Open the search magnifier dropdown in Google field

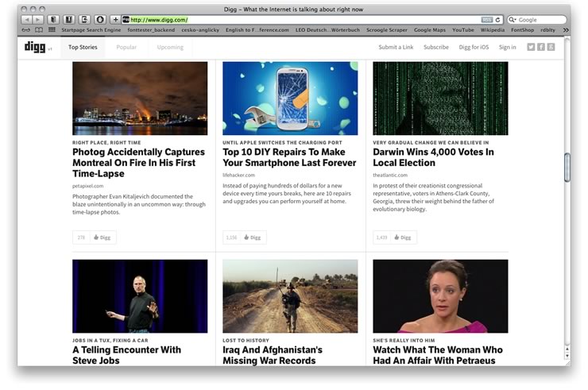(513, 20)
